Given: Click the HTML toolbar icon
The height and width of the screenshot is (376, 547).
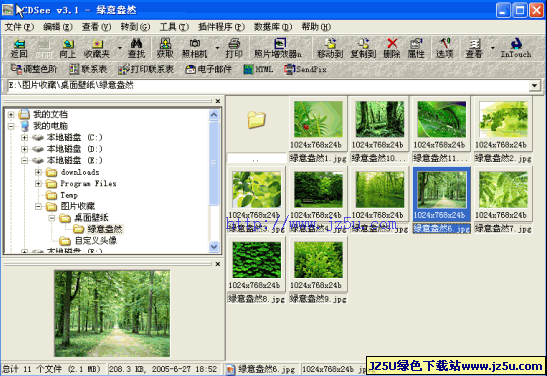Looking at the screenshot, I should [x=258, y=69].
